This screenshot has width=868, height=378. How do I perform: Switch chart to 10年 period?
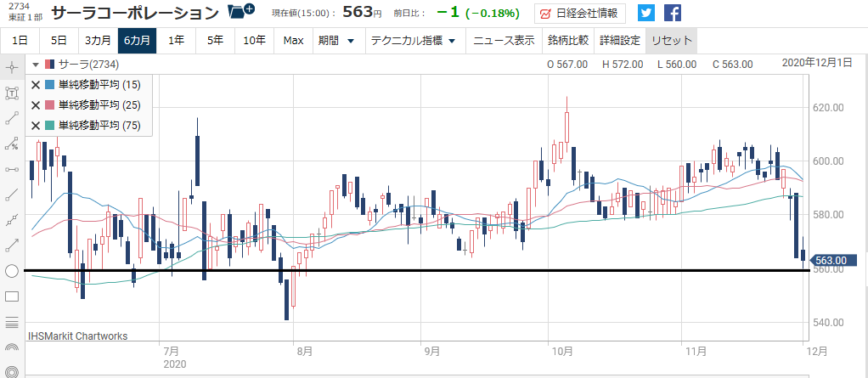[254, 41]
